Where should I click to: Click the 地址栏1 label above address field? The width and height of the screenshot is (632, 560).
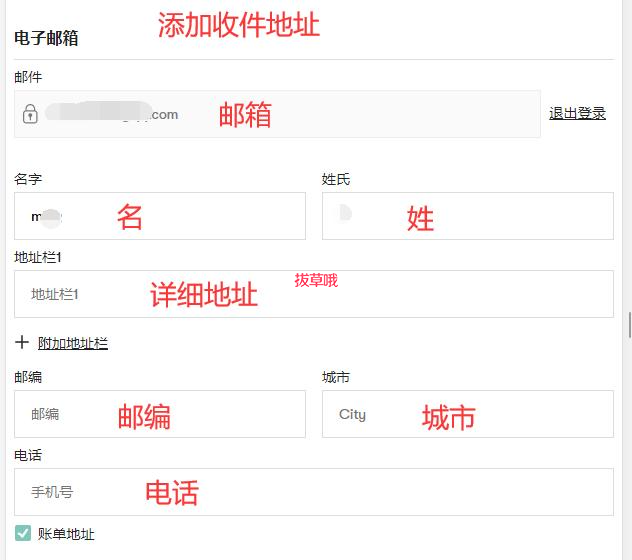point(38,257)
